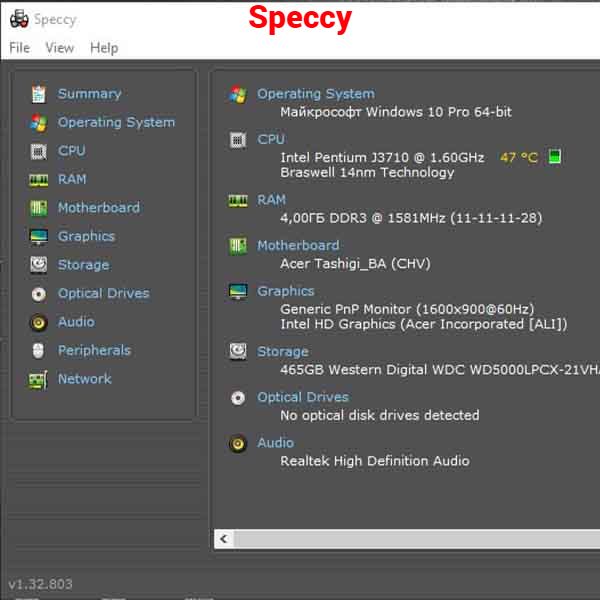Viewport: 600px width, 600px height.
Task: Open the Help menu
Action: [x=104, y=48]
